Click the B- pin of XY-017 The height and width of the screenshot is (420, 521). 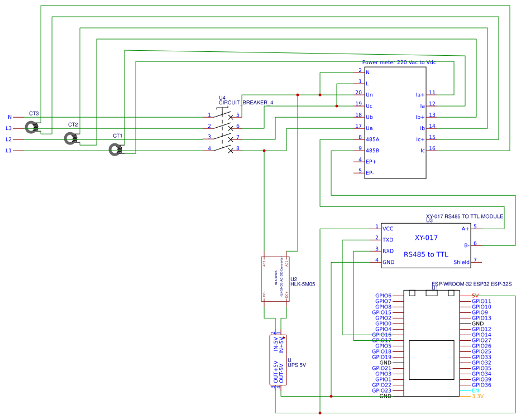click(x=467, y=245)
